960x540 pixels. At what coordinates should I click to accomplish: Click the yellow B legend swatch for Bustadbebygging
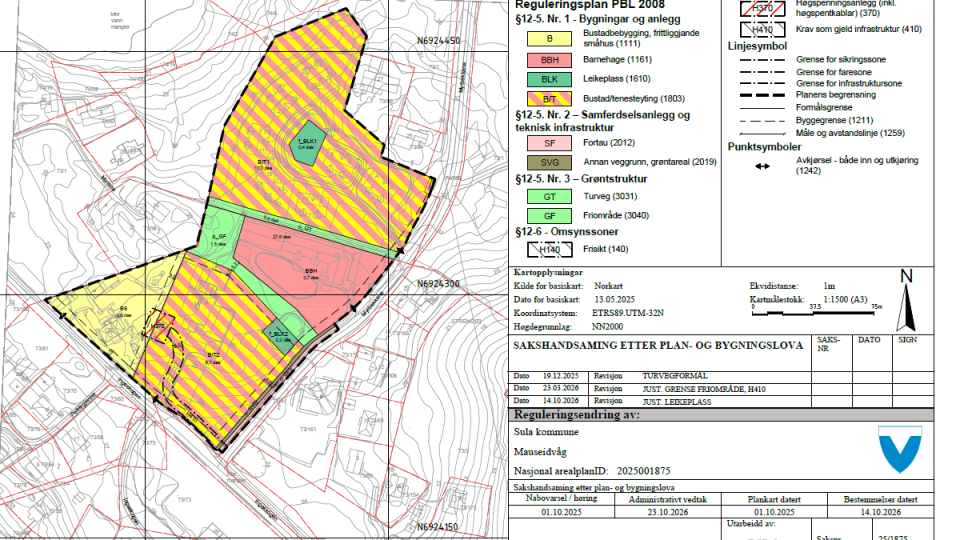(x=549, y=39)
